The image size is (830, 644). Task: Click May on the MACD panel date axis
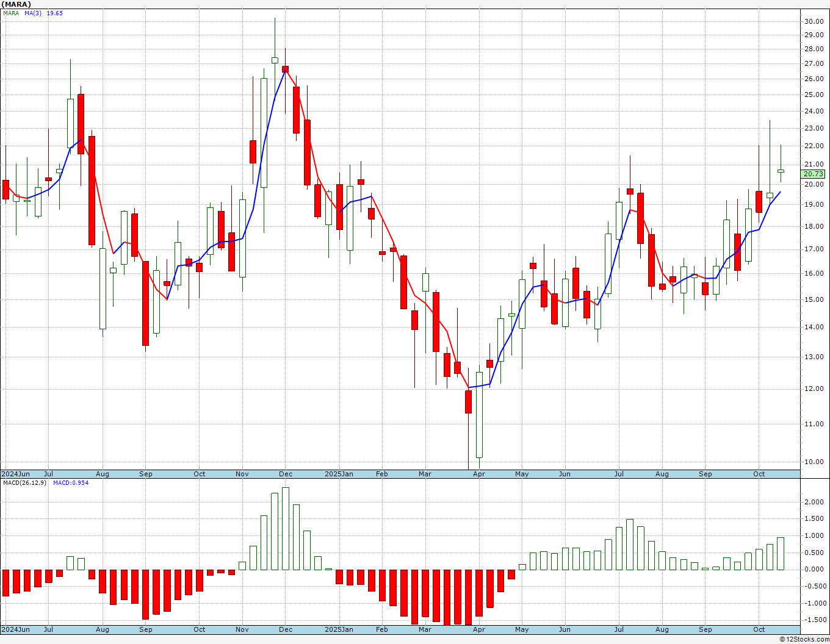[x=522, y=629]
